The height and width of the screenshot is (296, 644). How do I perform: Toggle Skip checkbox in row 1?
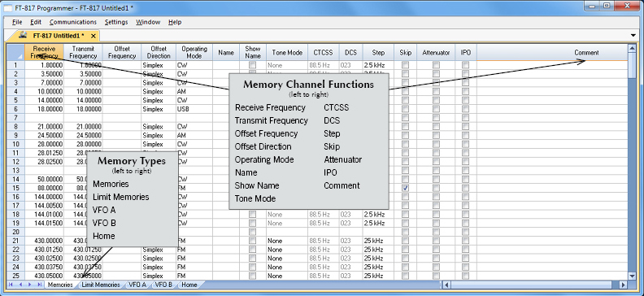click(406, 65)
